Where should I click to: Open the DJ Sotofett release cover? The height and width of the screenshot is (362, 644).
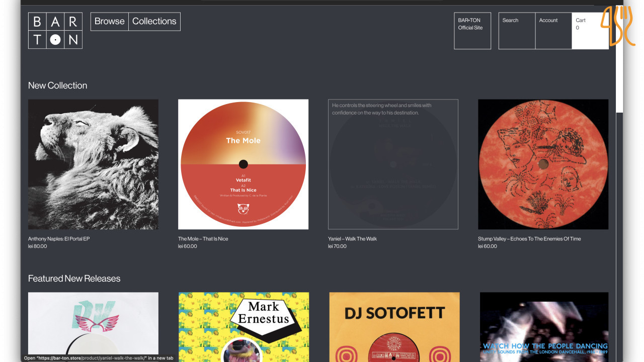point(394,327)
